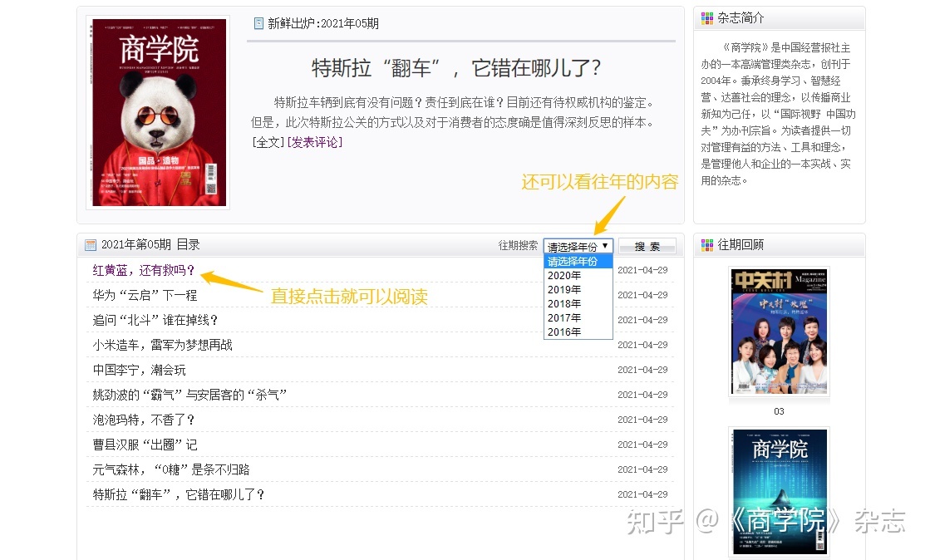Screen dimensions: 930x560
Task: Click the [发表评论] comment link
Action: pyautogui.click(x=314, y=142)
